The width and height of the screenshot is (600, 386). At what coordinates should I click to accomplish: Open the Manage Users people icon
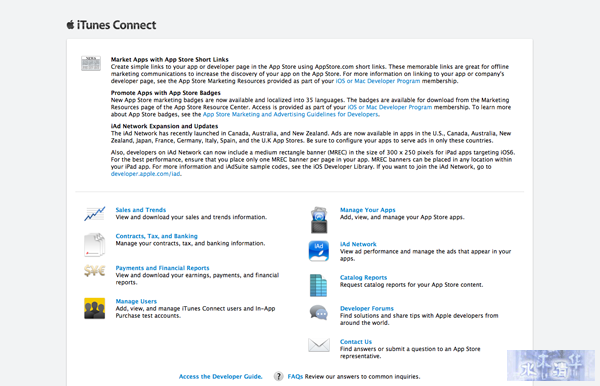95,308
